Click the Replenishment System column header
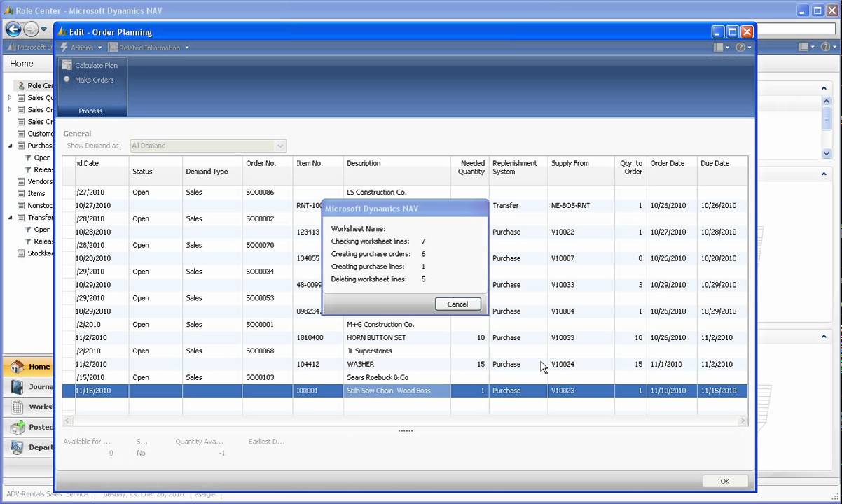Screen dimensions: 842x504 coord(518,171)
